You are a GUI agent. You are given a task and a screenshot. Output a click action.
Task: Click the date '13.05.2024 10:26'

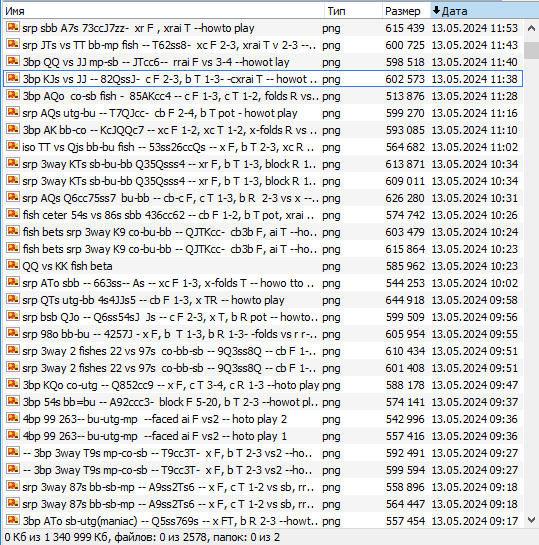475,215
